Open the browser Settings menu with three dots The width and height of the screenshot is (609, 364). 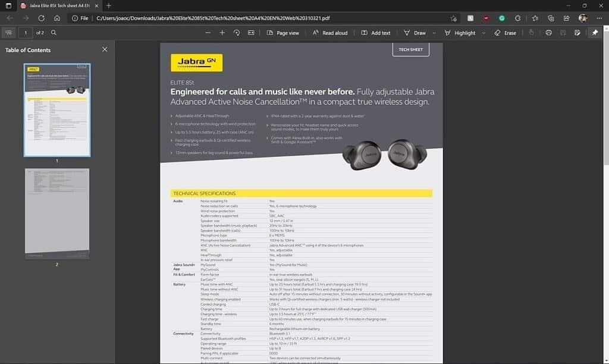(599, 18)
